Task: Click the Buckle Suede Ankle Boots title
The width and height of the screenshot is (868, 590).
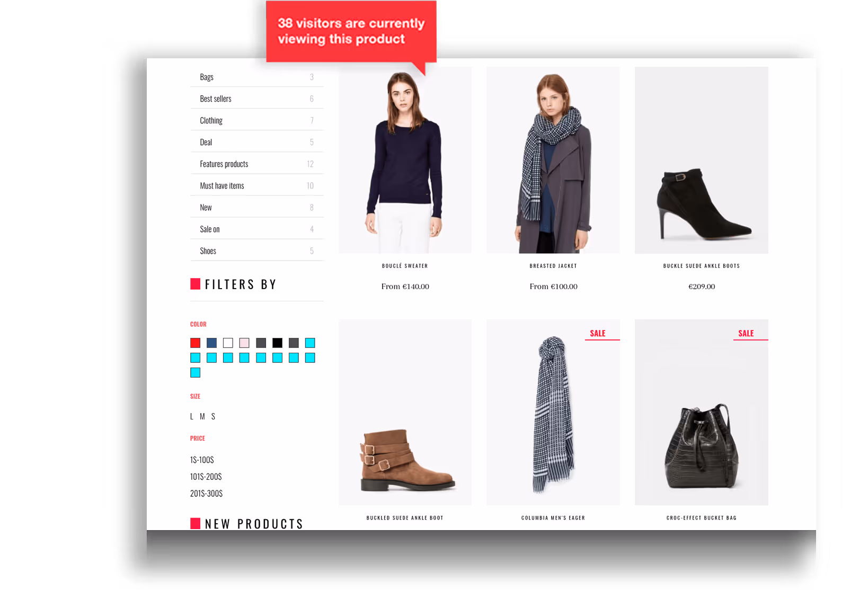Action: (x=702, y=266)
